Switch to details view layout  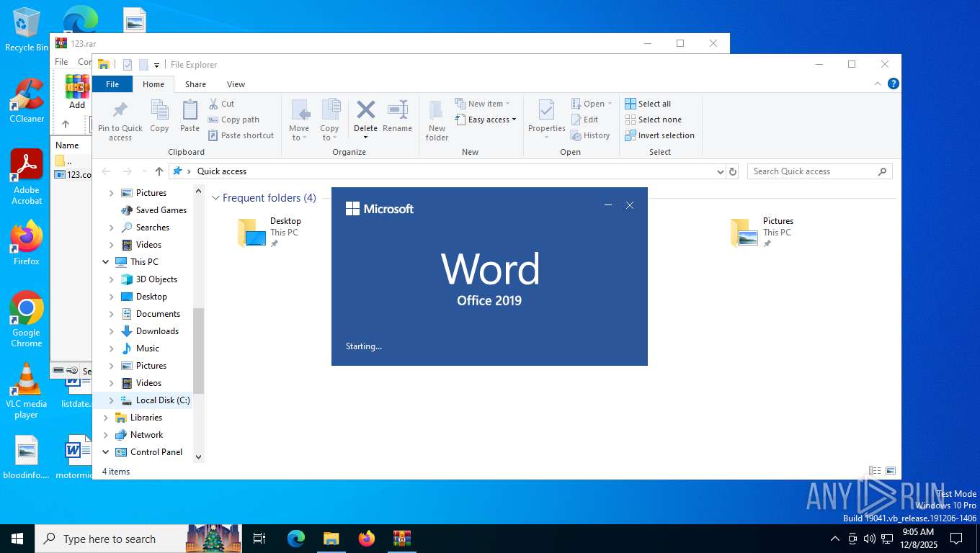pos(875,471)
